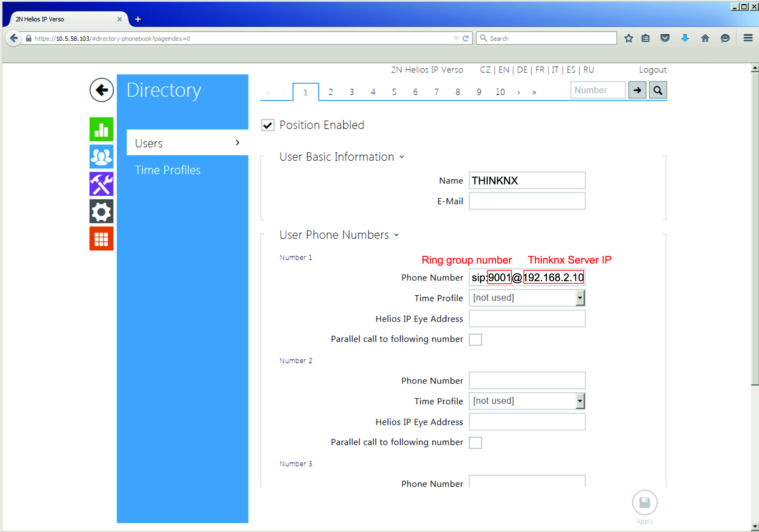Open the Hardware tools icon
The width and height of the screenshot is (759, 532).
[x=101, y=184]
